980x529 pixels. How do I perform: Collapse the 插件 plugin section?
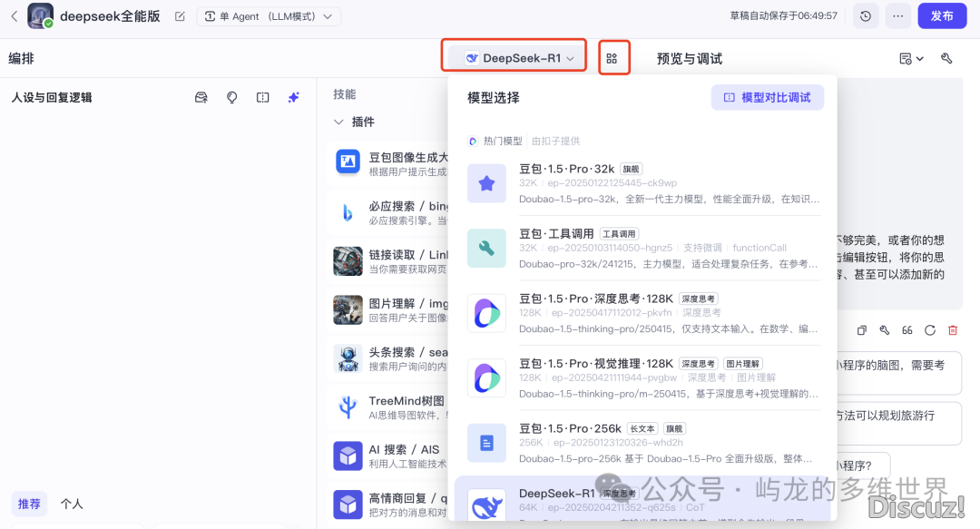338,122
